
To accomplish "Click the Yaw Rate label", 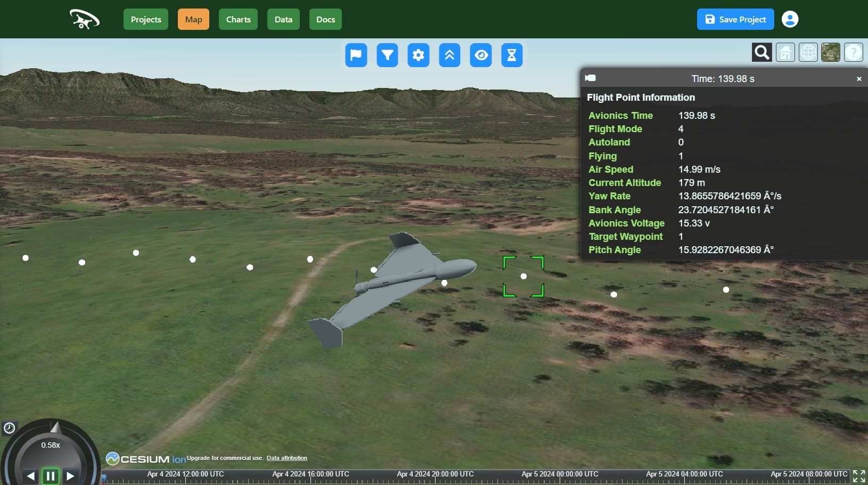I will tap(609, 196).
